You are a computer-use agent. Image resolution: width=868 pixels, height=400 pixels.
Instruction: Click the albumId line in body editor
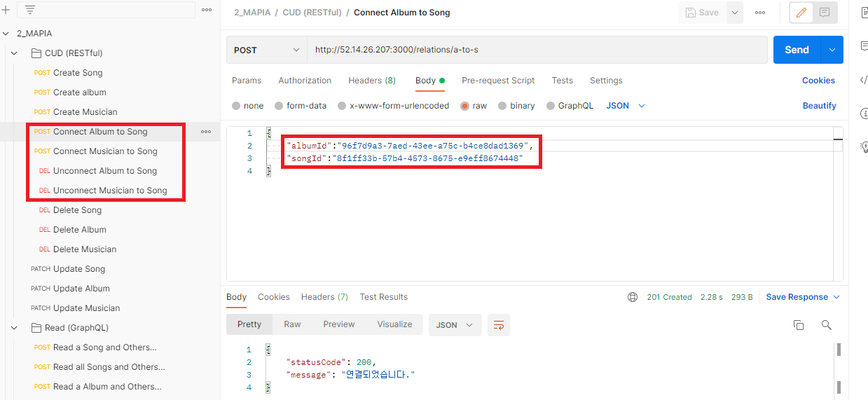click(410, 146)
